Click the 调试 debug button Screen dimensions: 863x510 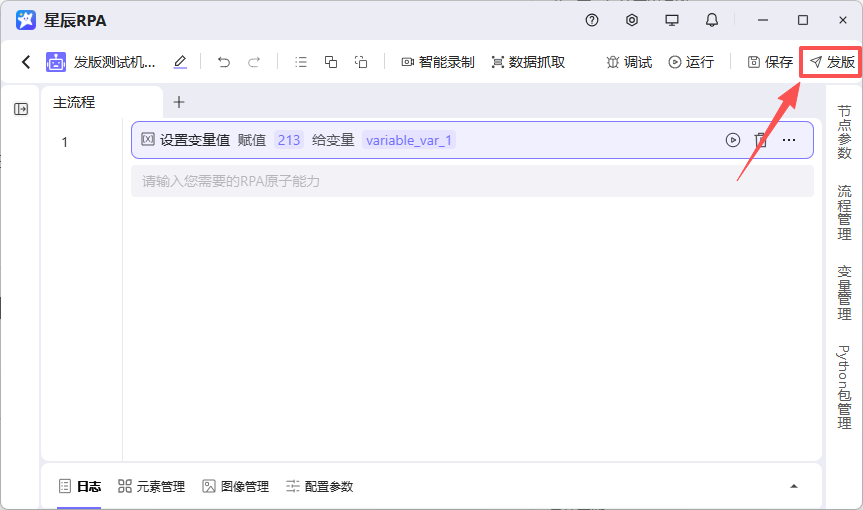[629, 62]
